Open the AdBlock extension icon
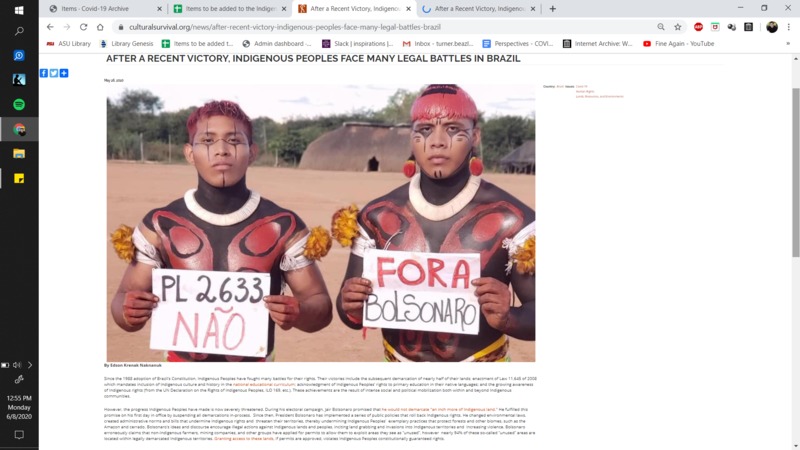Viewport: 800px width, 450px height. (698, 27)
